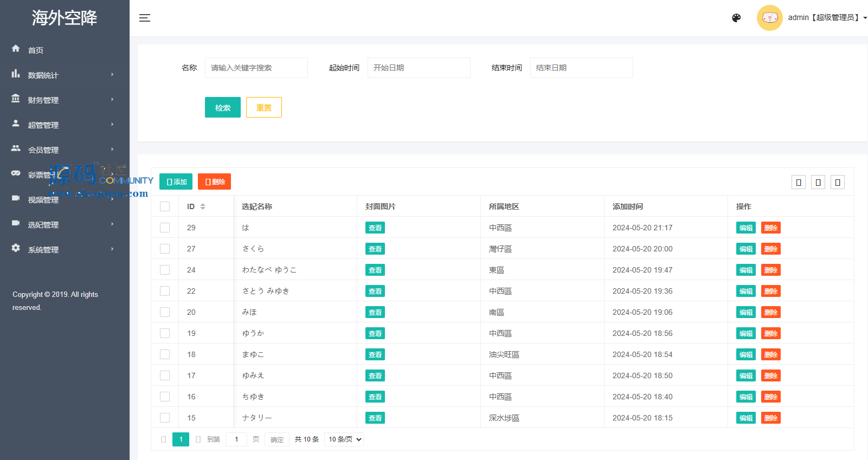Click the orange 删除 batch delete button
Image resolution: width=868 pixels, height=460 pixels.
[x=215, y=182]
